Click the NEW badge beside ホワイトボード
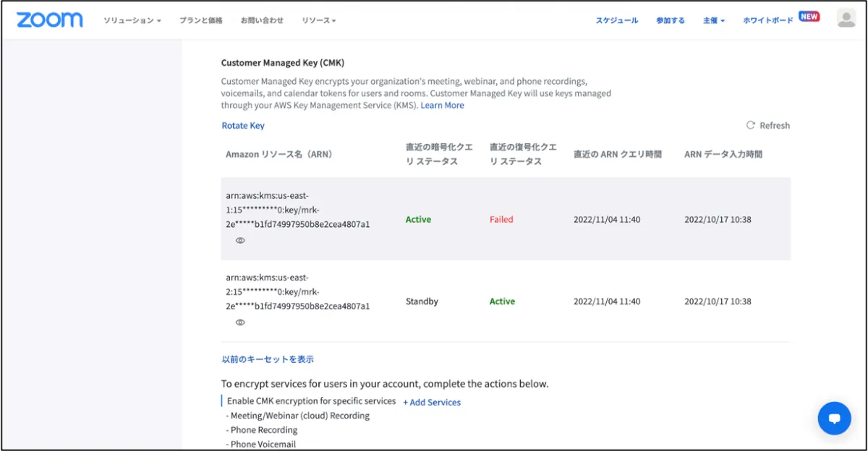The image size is (868, 451). 809,16
